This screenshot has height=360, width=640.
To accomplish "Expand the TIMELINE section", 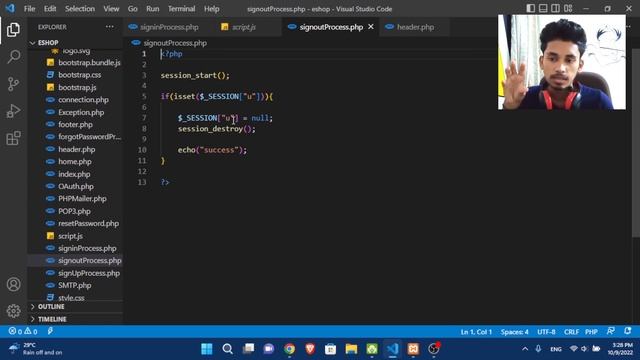I will click(x=75, y=319).
